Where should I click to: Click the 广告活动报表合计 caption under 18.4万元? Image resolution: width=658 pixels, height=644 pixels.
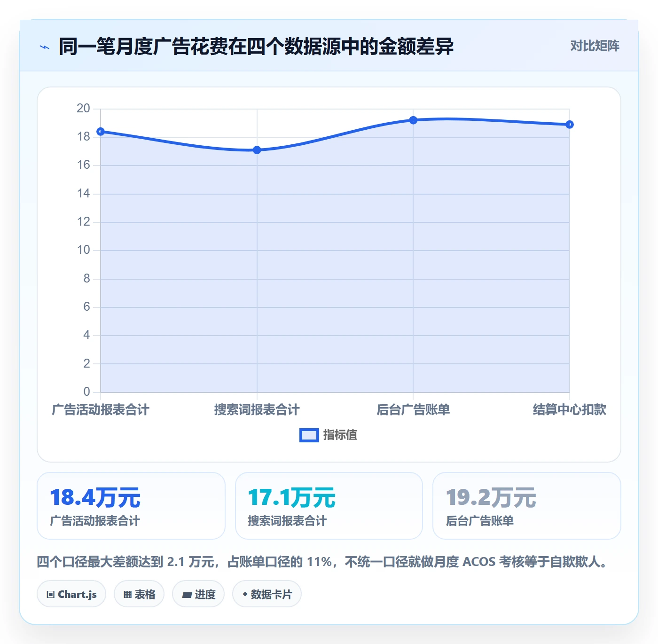(95, 521)
